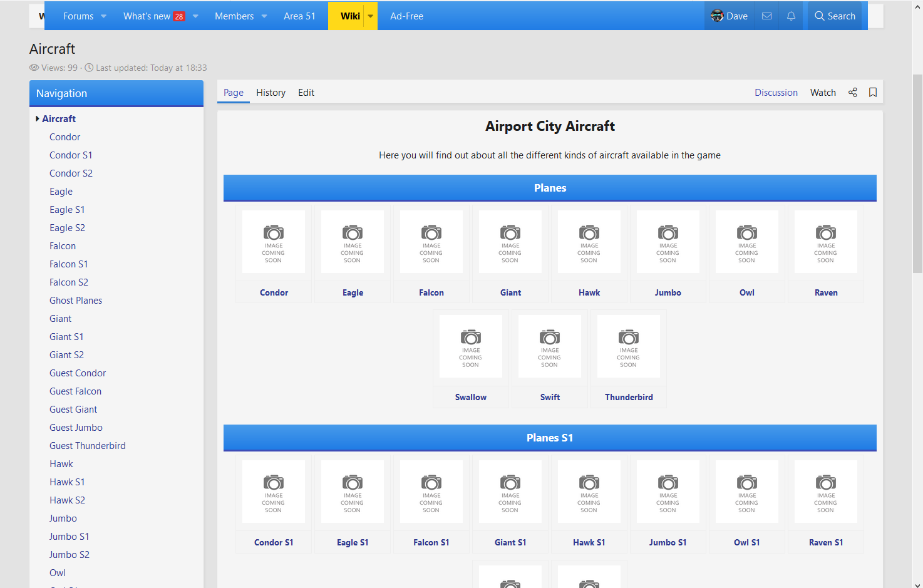Open the Members menu
This screenshot has width=923, height=588.
[x=234, y=16]
